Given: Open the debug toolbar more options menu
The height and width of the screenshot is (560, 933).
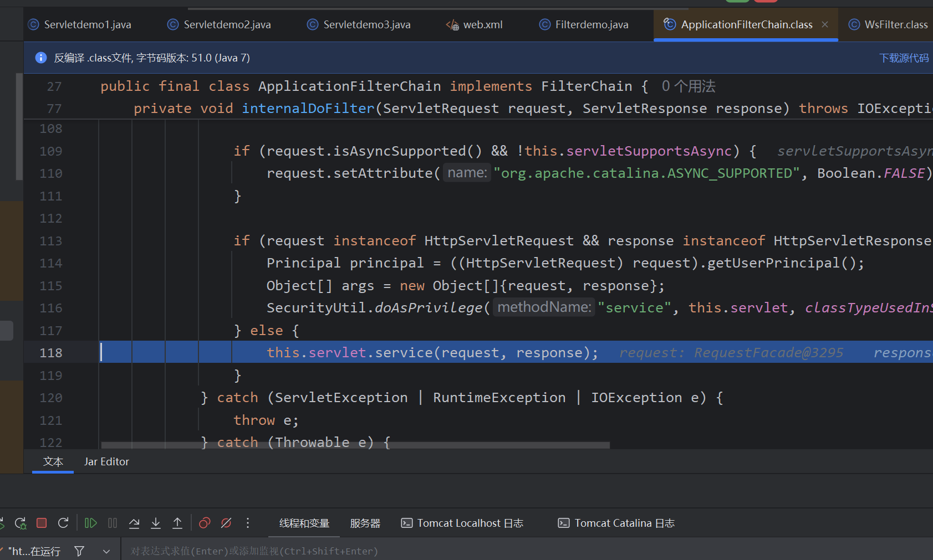Looking at the screenshot, I should [x=248, y=523].
